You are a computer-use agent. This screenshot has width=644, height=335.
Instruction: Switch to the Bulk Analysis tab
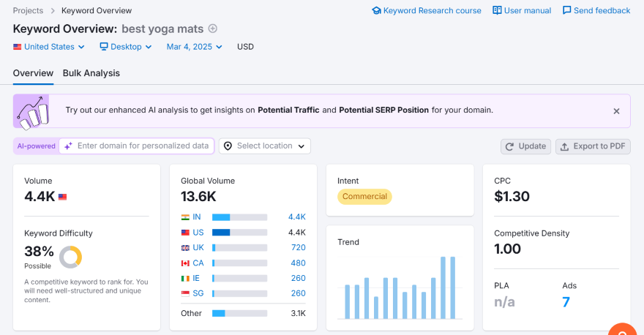tap(91, 73)
